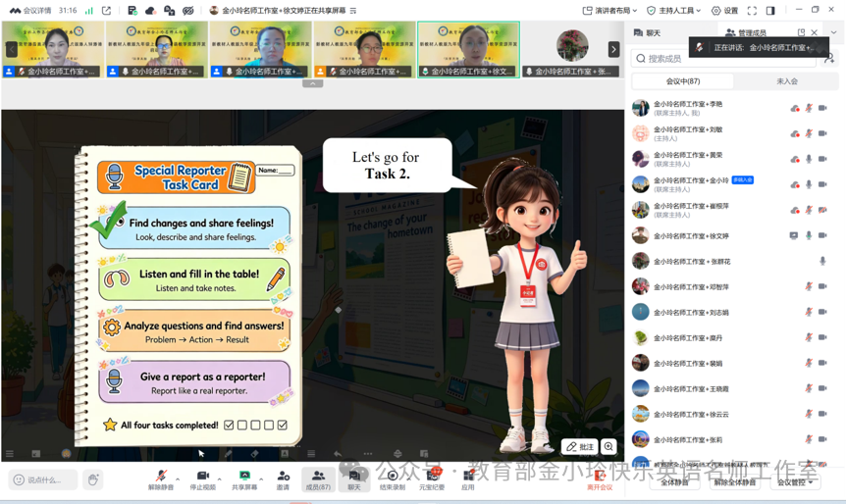Open the 演讲者布局 layout dropdown
The image size is (846, 504).
pos(609,10)
